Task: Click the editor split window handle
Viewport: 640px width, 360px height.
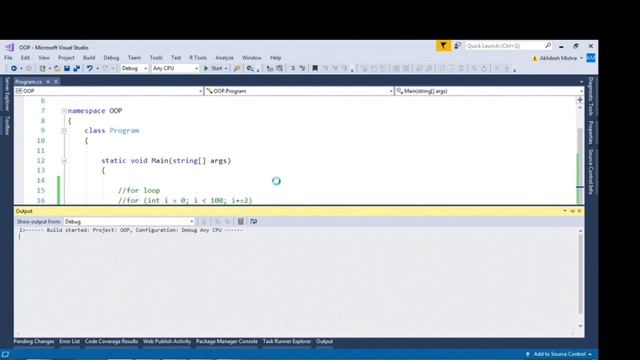Action: [580, 100]
